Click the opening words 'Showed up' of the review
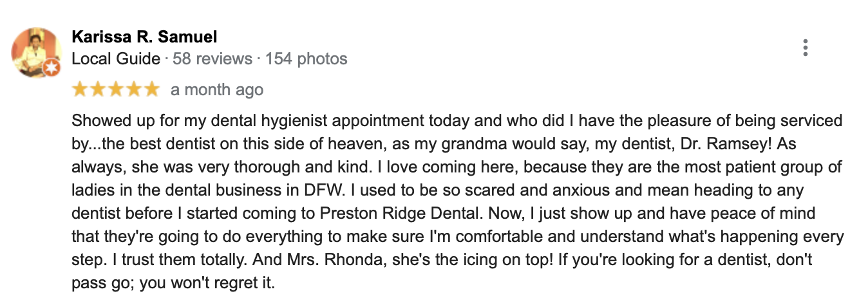This screenshot has width=868, height=296. [x=104, y=121]
